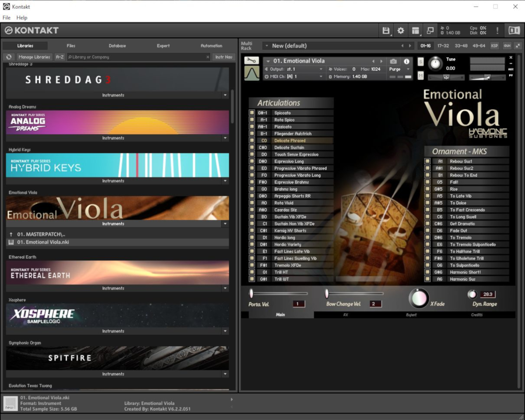Toggle the Solo (S) button

click(420, 62)
